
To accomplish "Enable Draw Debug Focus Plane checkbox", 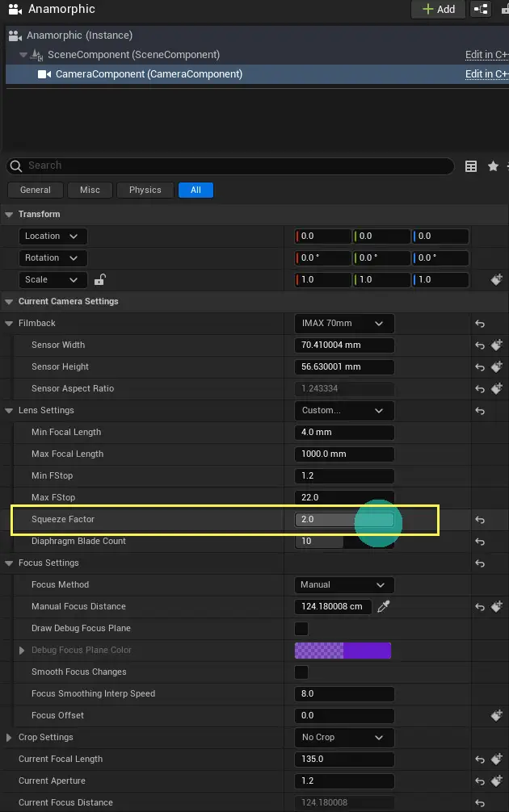I will 301,628.
